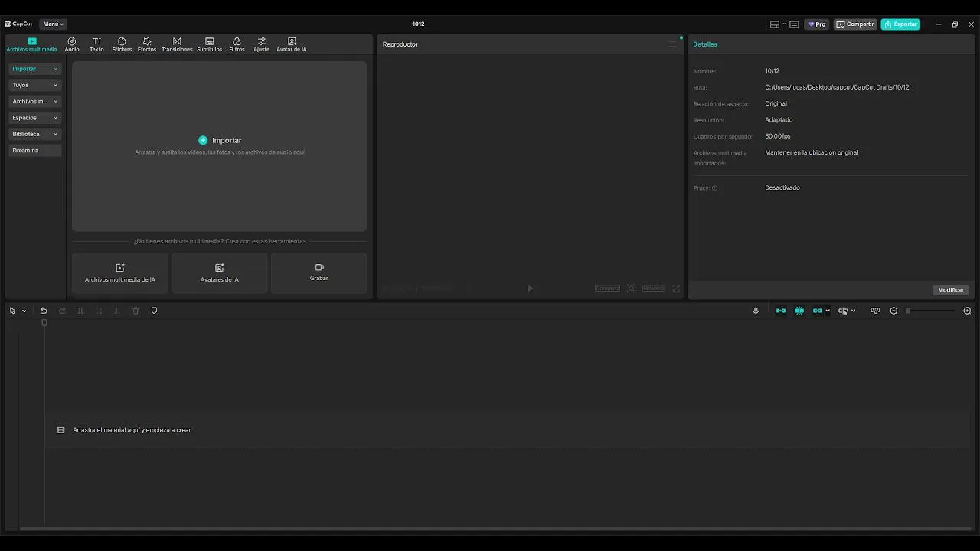Open preview axis dropdown arrow
Viewport: 980px width, 551px height.
[853, 311]
